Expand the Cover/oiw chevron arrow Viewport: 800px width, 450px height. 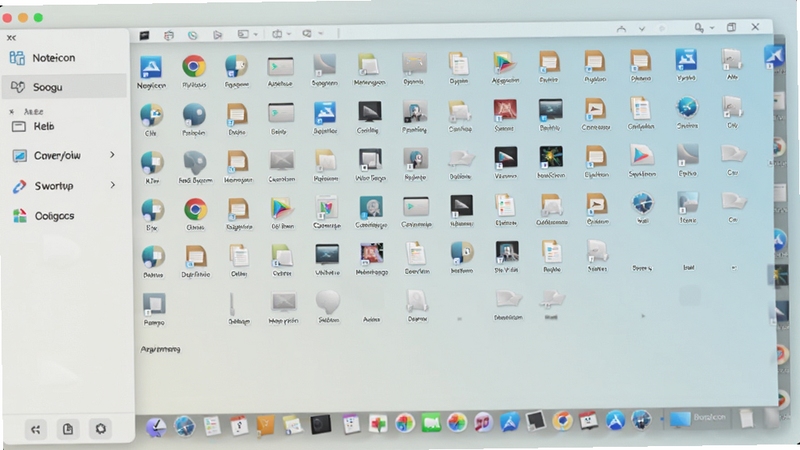tap(112, 155)
